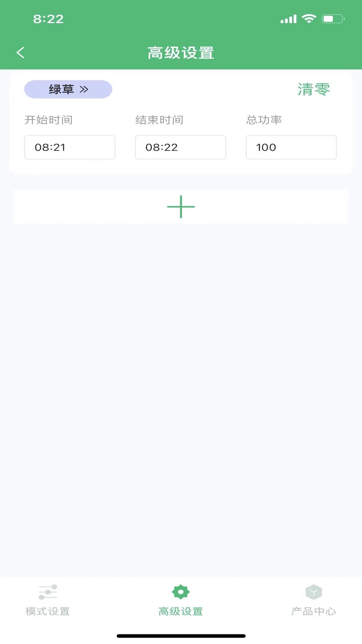Tap the Wi-Fi status icon
362x644 pixels.
coord(309,19)
